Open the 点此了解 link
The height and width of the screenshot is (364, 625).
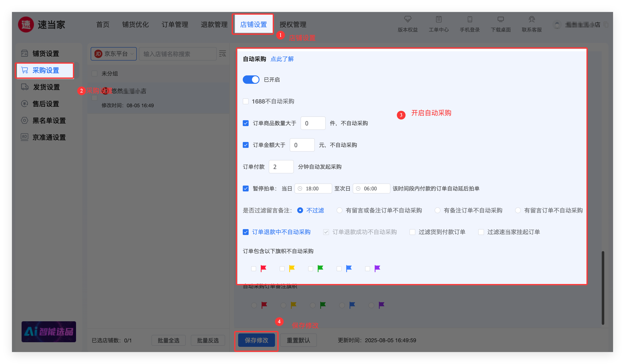coord(282,59)
